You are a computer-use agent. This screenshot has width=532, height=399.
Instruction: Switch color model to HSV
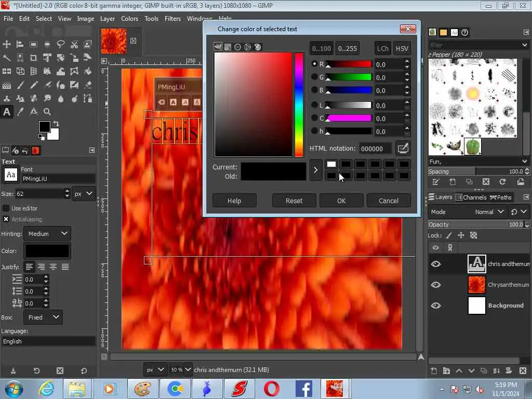[x=402, y=48]
